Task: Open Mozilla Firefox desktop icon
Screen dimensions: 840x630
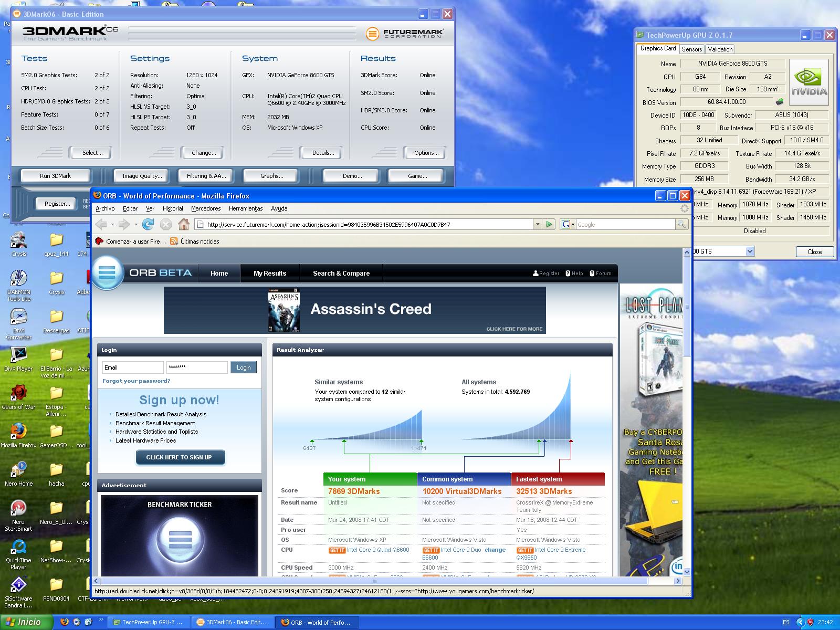Action: (18, 436)
